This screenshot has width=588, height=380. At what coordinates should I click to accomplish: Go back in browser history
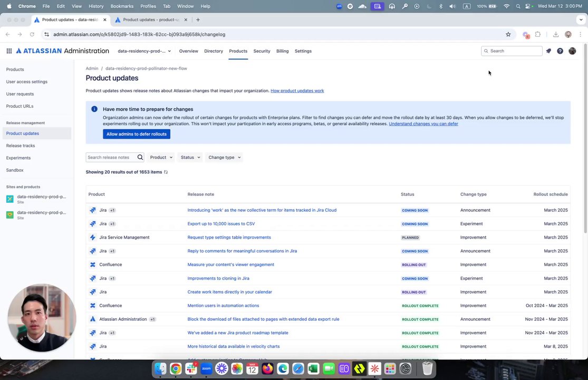pos(8,34)
